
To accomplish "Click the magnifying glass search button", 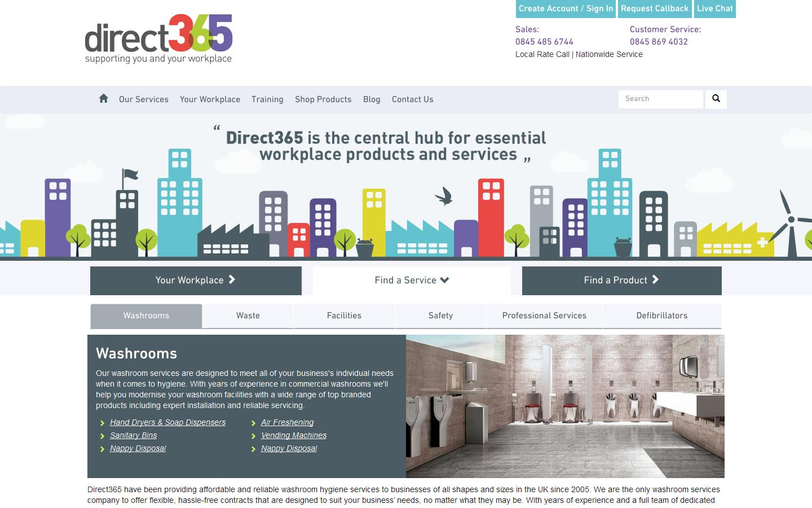I will tap(716, 99).
